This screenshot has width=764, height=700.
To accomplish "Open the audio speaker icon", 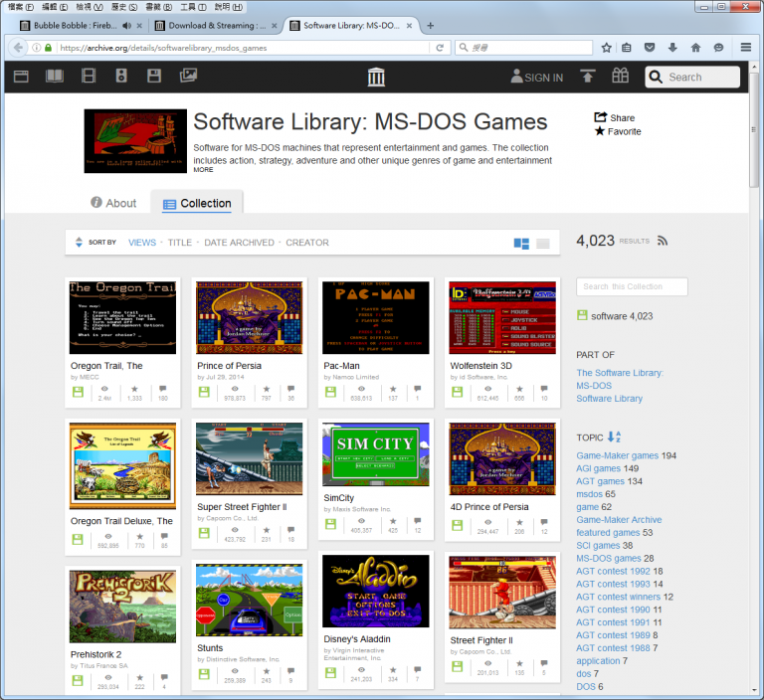I will (x=121, y=76).
